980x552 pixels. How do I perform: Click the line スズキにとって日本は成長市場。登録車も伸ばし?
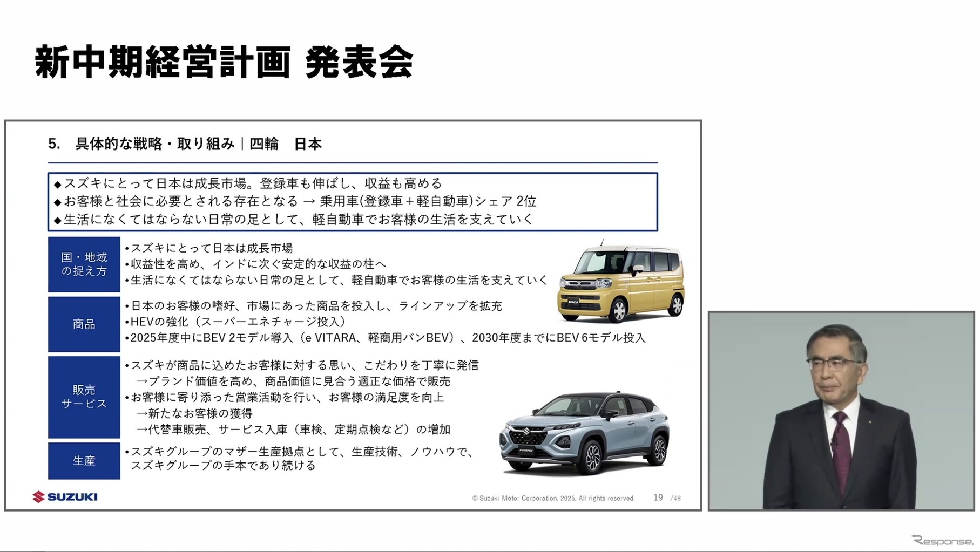click(x=248, y=183)
